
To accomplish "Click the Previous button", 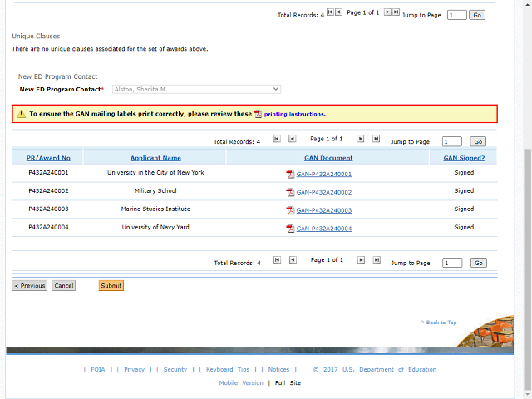I will click(30, 286).
